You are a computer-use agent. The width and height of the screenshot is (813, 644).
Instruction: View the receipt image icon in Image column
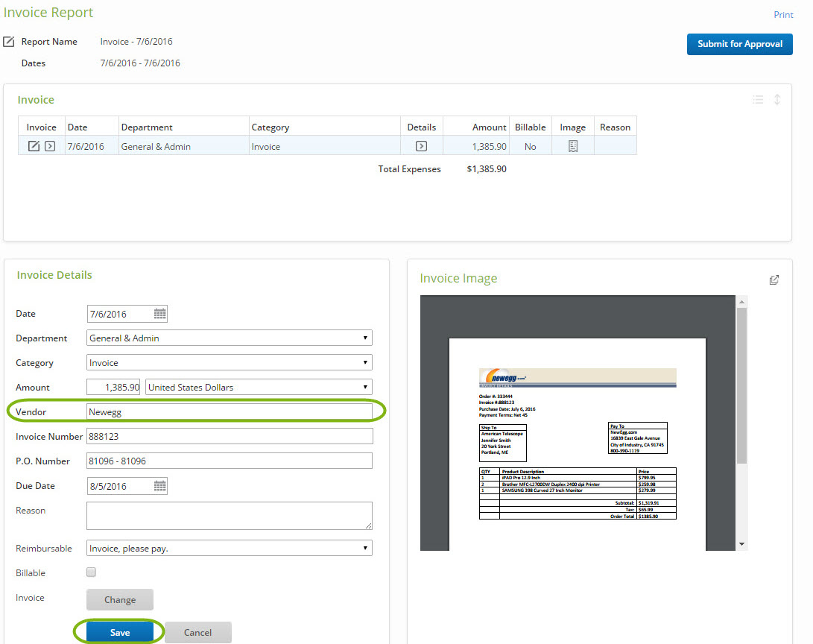[x=573, y=146]
